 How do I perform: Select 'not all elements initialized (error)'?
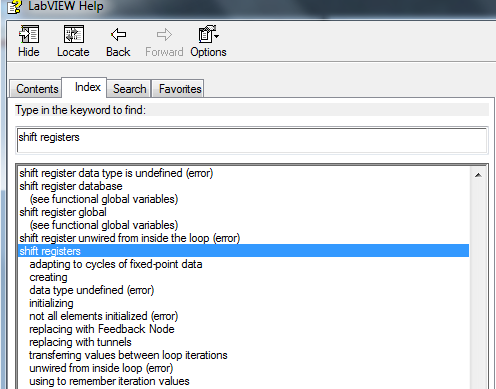104,316
